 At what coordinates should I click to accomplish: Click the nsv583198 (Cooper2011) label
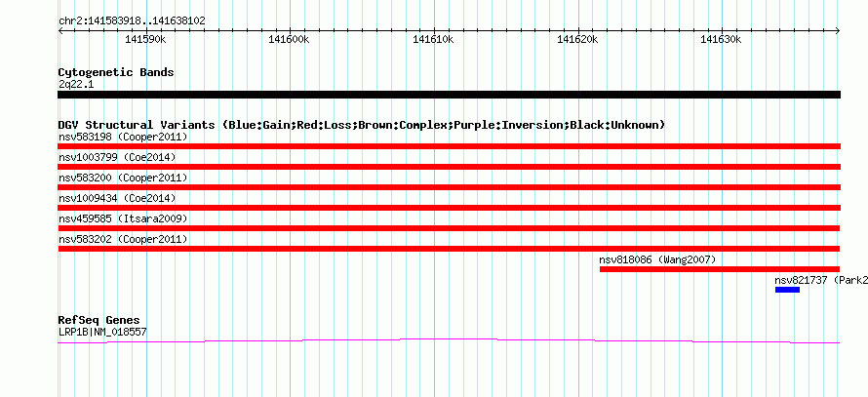tap(123, 137)
